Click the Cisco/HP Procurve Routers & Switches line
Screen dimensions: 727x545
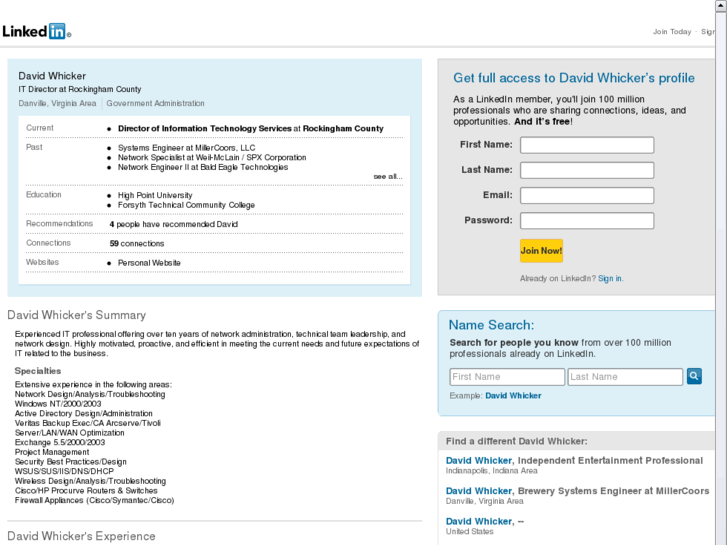click(x=86, y=491)
